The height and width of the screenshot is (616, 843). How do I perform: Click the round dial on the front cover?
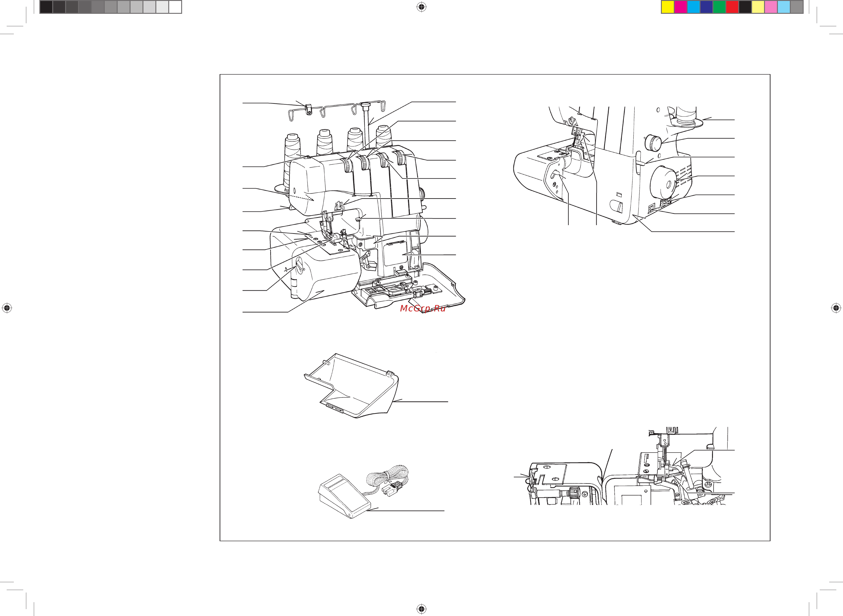(300, 268)
